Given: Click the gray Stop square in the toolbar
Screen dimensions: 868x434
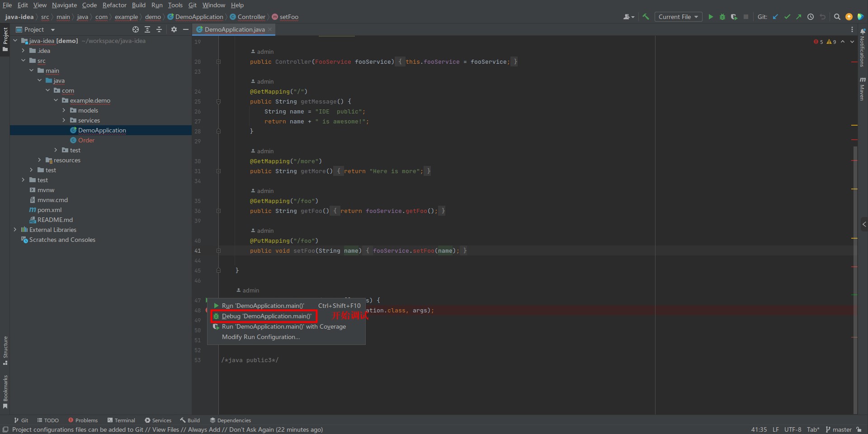Looking at the screenshot, I should 746,17.
